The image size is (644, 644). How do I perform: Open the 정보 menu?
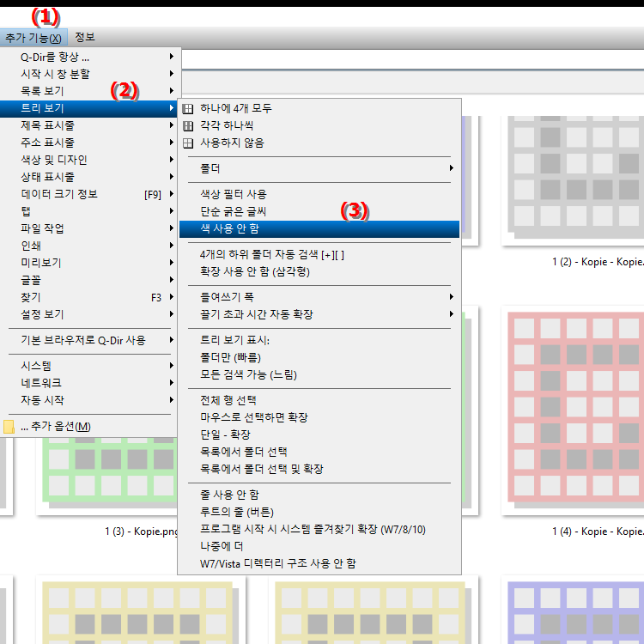(85, 38)
